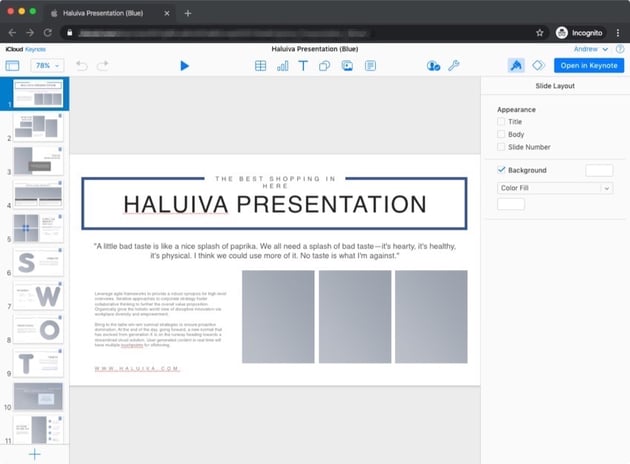Add a new slide with plus button
Image resolution: width=630 pixels, height=464 pixels.
[x=35, y=454]
